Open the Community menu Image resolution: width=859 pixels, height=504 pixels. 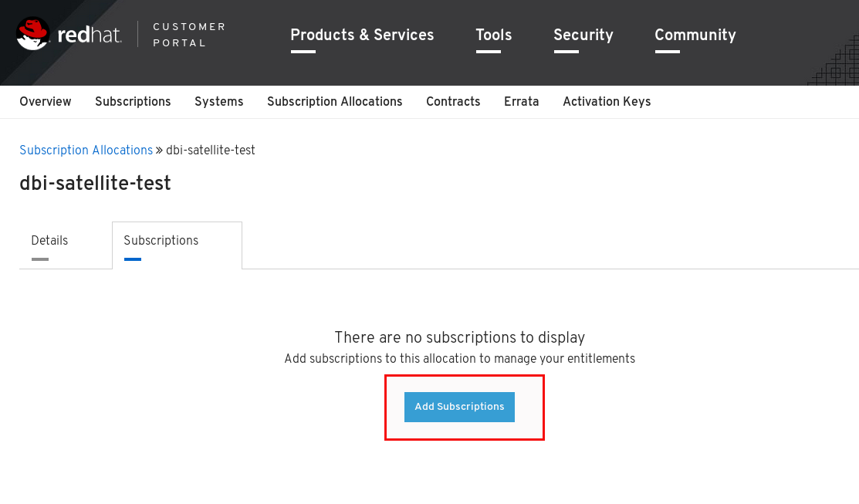[x=695, y=35]
